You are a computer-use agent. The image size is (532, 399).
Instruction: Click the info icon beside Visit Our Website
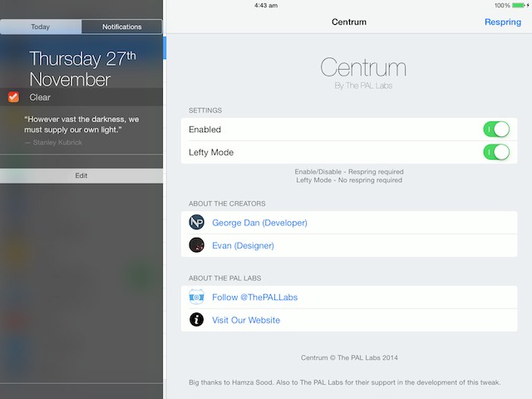pos(196,319)
